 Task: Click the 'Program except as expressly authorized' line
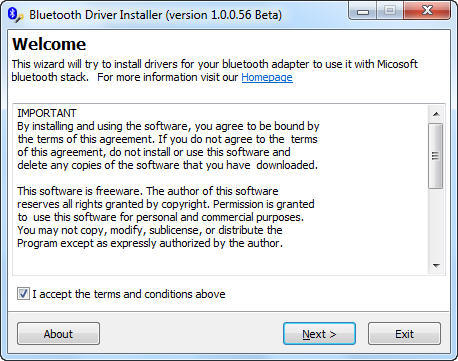(x=150, y=243)
